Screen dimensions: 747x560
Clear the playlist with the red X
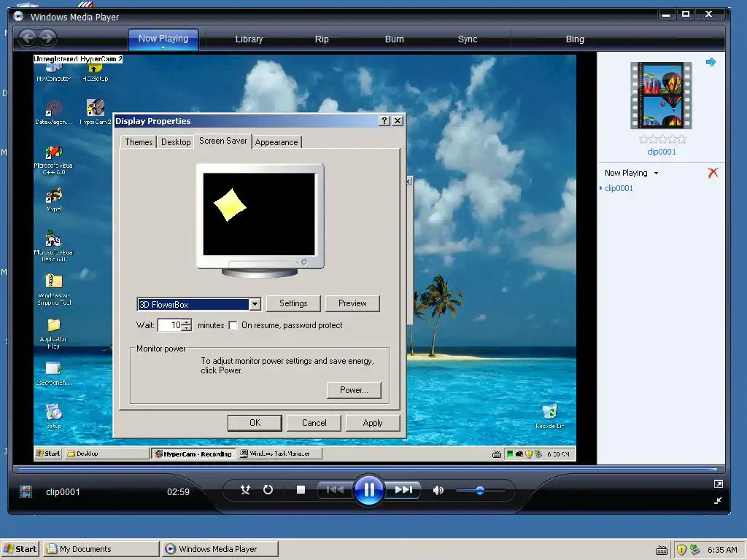click(x=713, y=172)
